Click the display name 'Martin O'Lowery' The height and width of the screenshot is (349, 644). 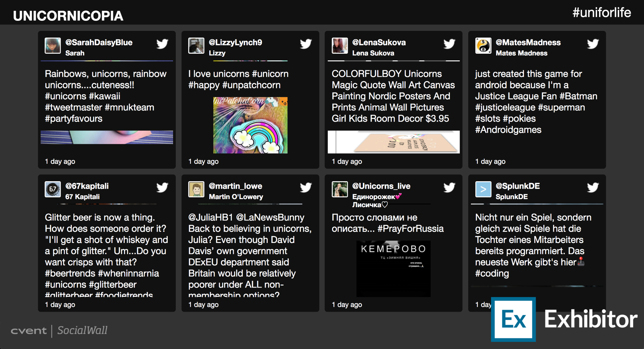point(236,197)
